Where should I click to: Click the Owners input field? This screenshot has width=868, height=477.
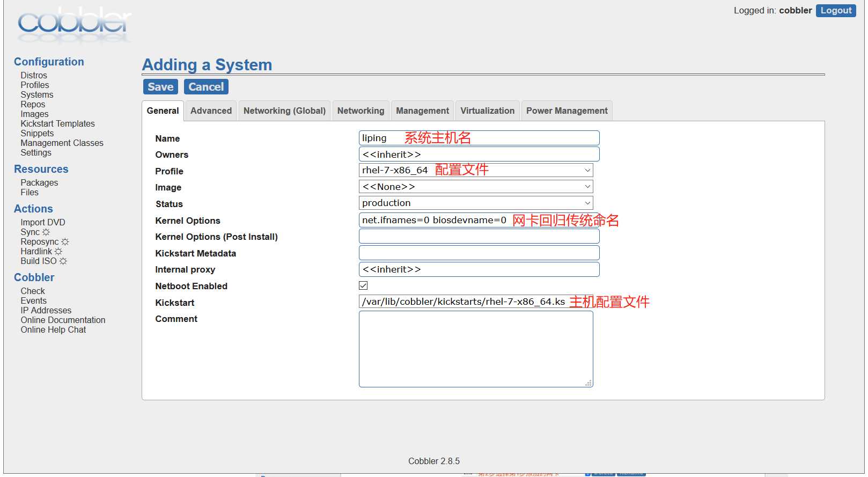479,154
